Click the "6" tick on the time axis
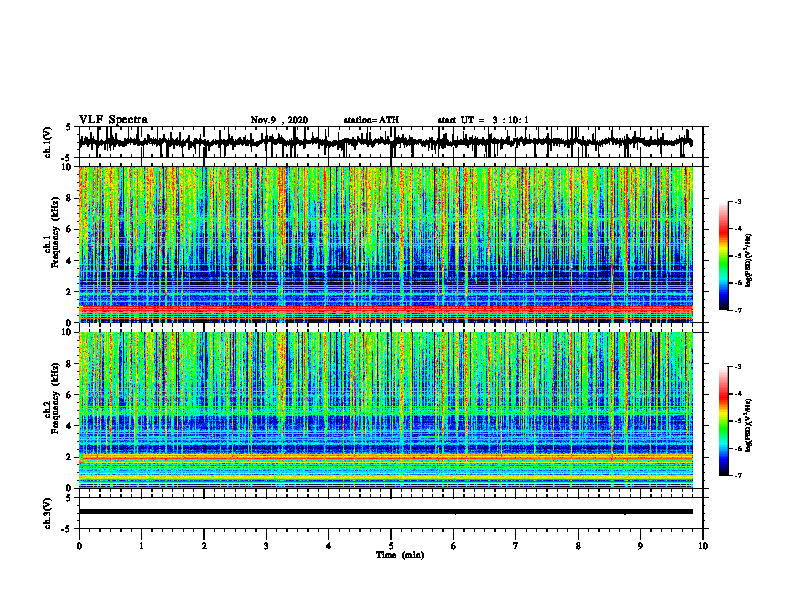 pos(454,546)
